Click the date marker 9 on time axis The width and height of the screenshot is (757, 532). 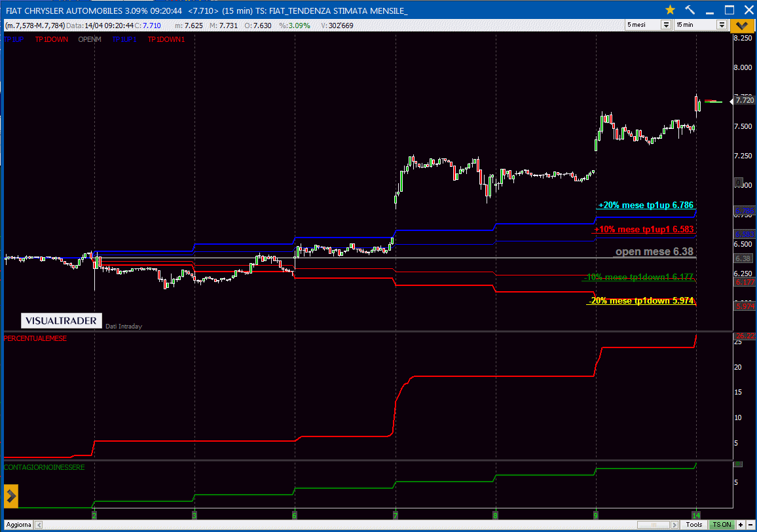(596, 516)
